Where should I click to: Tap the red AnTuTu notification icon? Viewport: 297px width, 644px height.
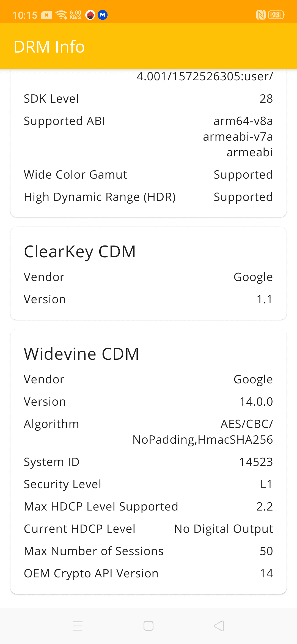click(90, 15)
